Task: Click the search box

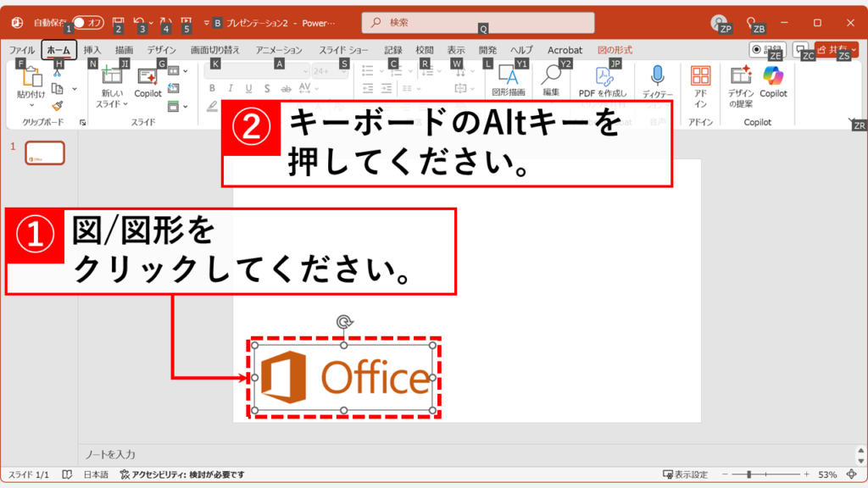Action: pos(478,23)
